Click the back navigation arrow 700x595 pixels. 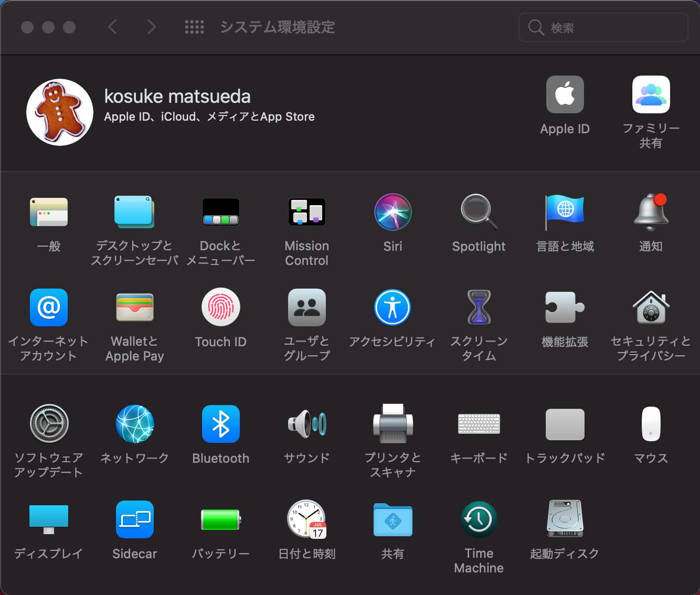pos(112,27)
